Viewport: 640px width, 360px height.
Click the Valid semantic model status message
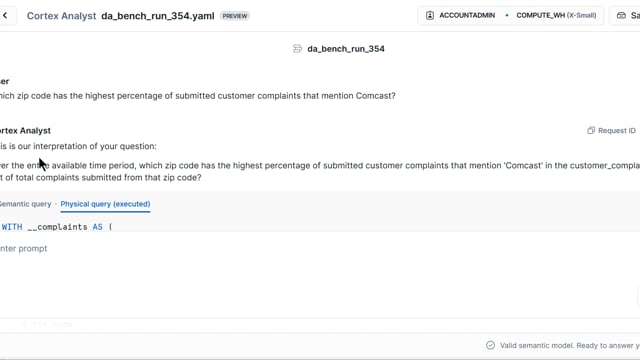(x=569, y=345)
